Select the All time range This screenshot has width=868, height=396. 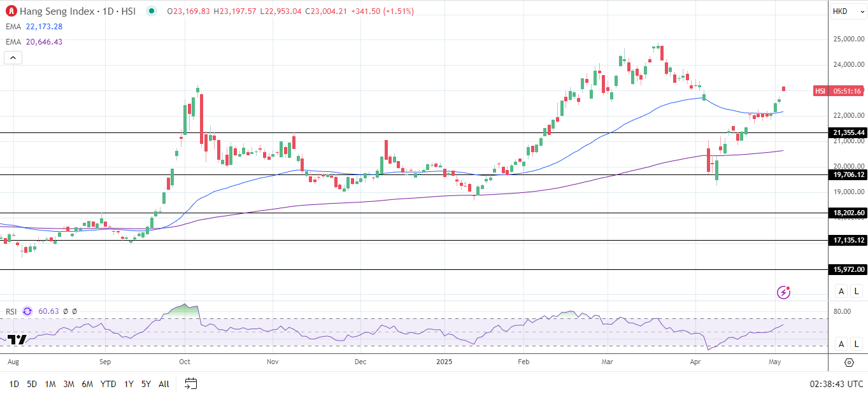tap(164, 384)
